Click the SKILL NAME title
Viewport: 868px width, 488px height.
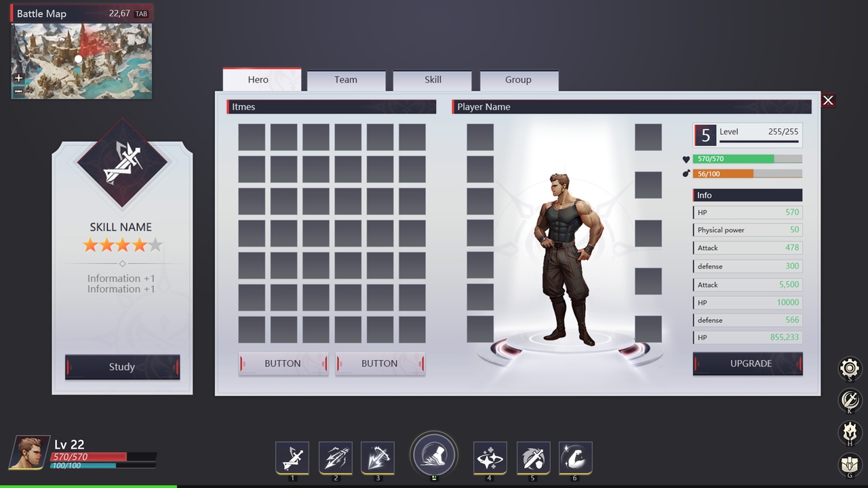121,227
